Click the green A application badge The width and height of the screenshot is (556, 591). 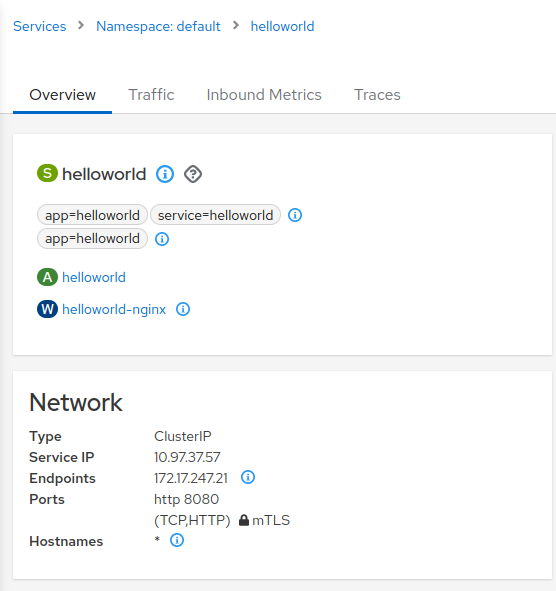[47, 277]
